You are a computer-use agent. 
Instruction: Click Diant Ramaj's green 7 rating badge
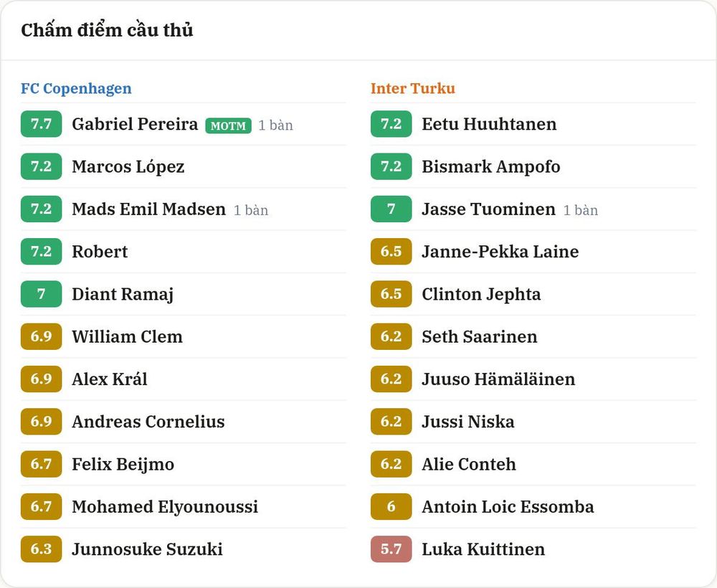(41, 293)
